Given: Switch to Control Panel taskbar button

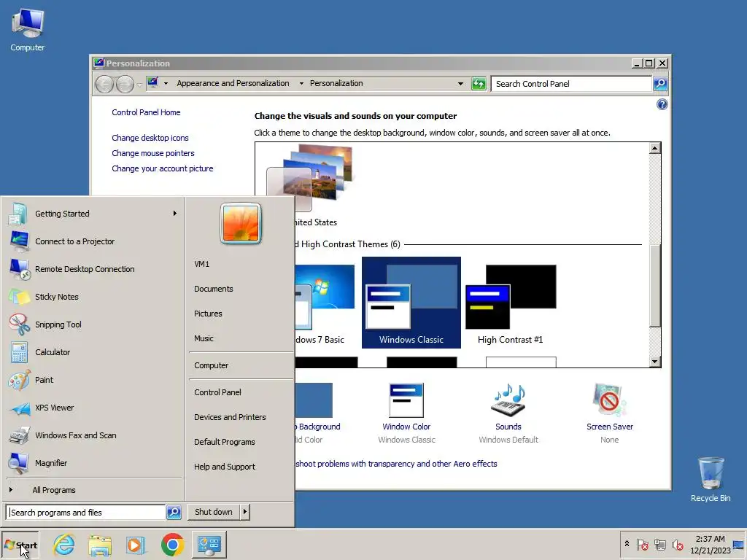Looking at the screenshot, I should [209, 545].
